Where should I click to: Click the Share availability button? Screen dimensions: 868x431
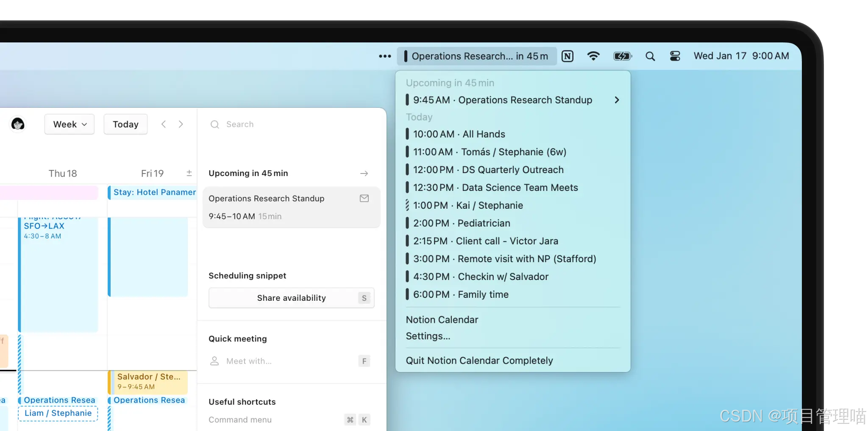292,298
